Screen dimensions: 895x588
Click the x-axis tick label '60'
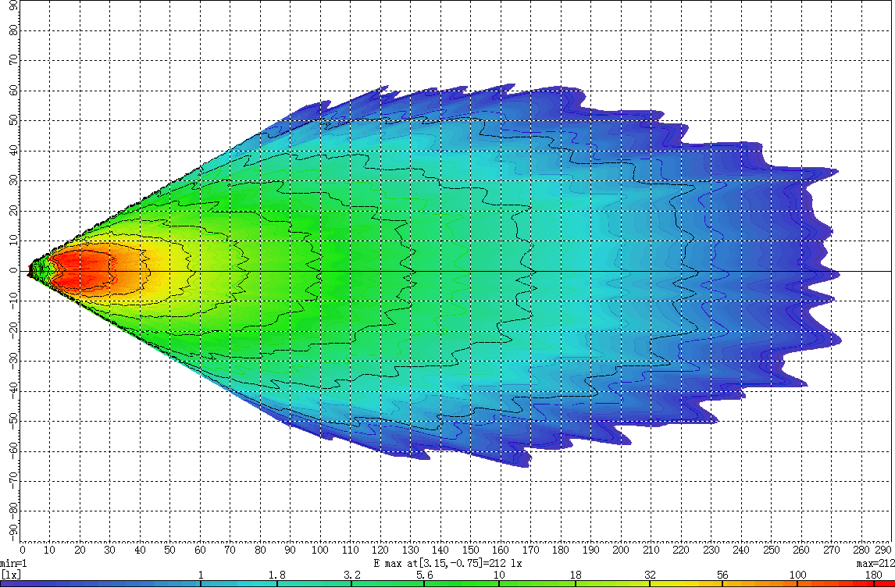tap(201, 551)
